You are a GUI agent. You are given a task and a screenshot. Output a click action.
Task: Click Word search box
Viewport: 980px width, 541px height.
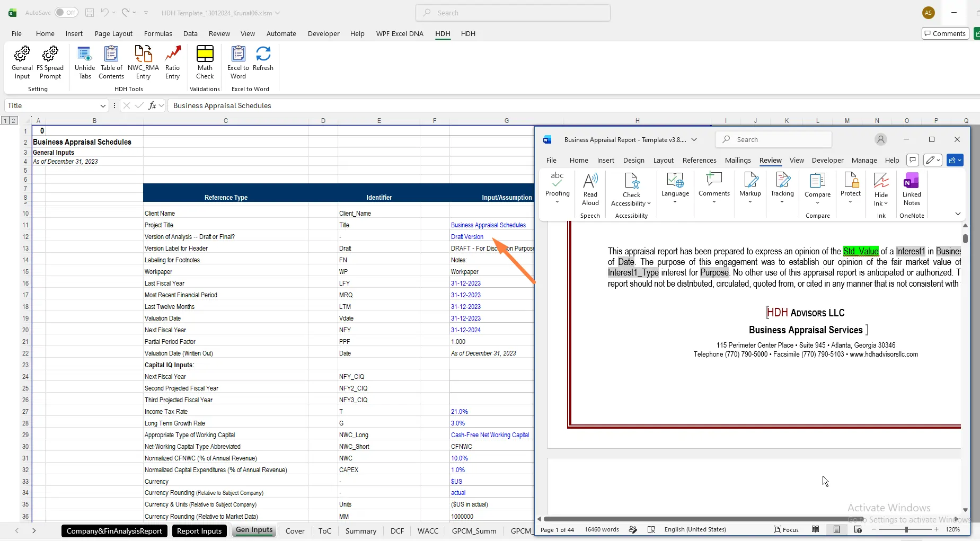774,139
